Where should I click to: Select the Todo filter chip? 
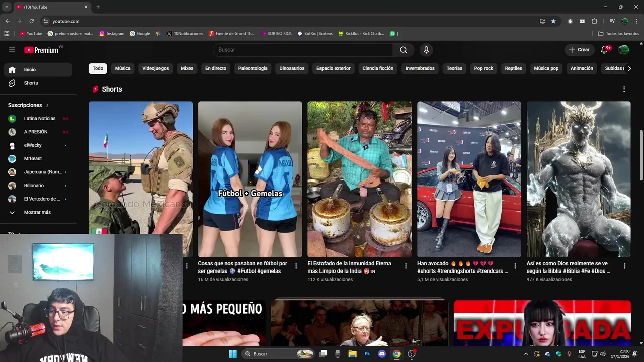tap(98, 68)
